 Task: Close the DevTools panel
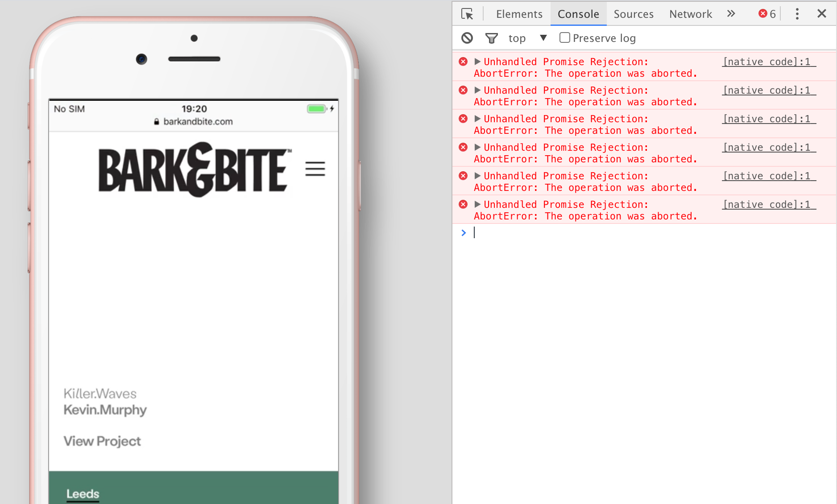pyautogui.click(x=821, y=14)
